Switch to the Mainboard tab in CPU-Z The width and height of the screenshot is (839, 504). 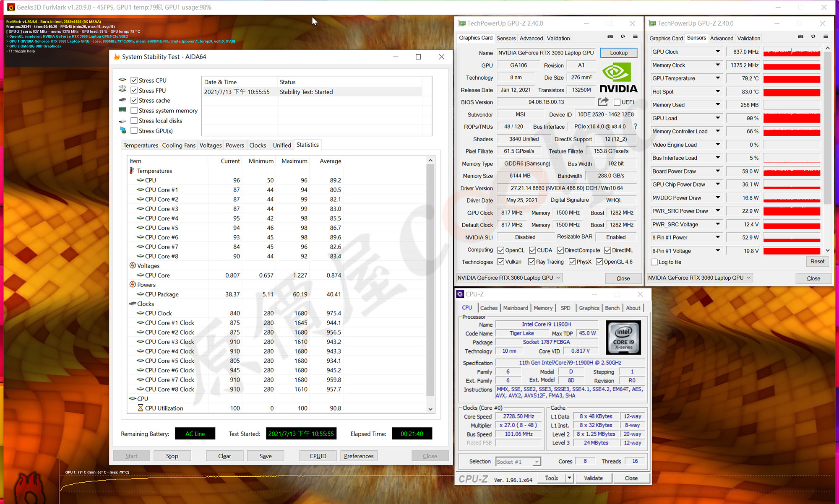[516, 308]
